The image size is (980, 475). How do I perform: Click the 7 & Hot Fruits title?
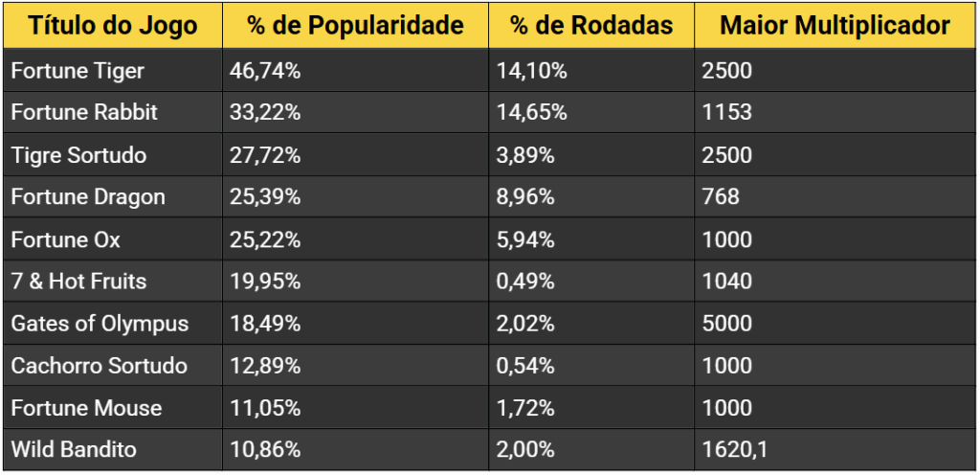point(78,282)
